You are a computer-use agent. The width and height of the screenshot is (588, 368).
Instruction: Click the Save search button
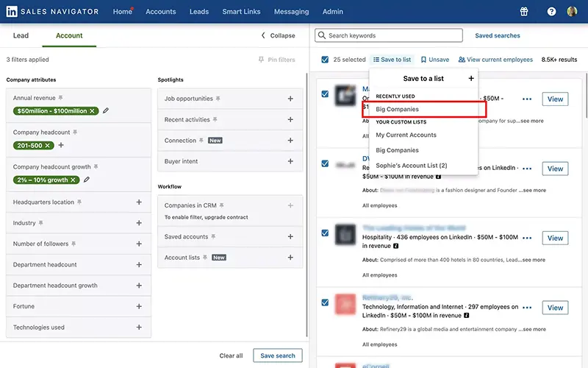[278, 355]
